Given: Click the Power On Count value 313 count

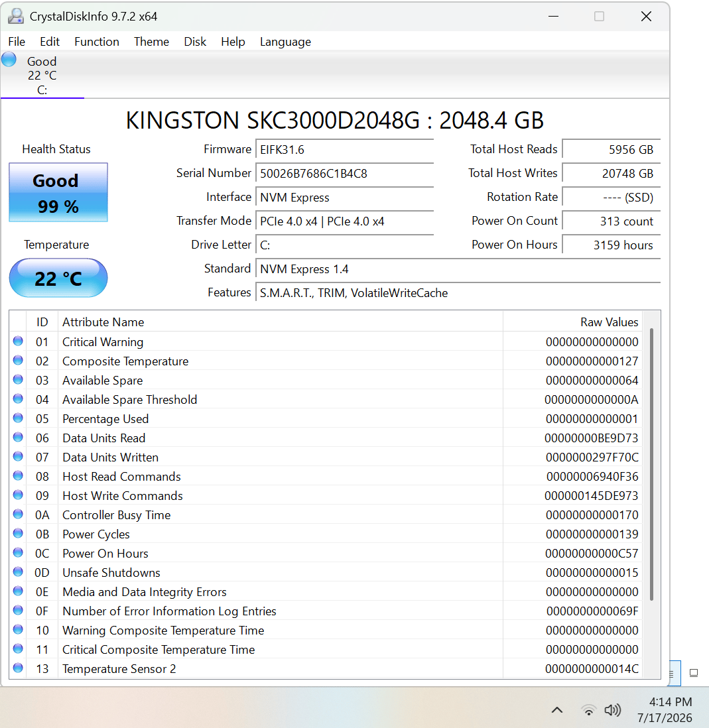Looking at the screenshot, I should 611,221.
